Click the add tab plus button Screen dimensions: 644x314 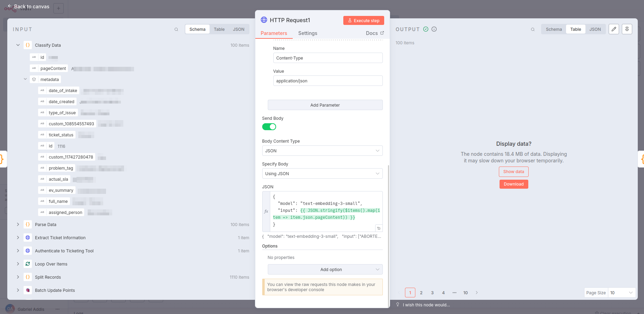(59, 8)
